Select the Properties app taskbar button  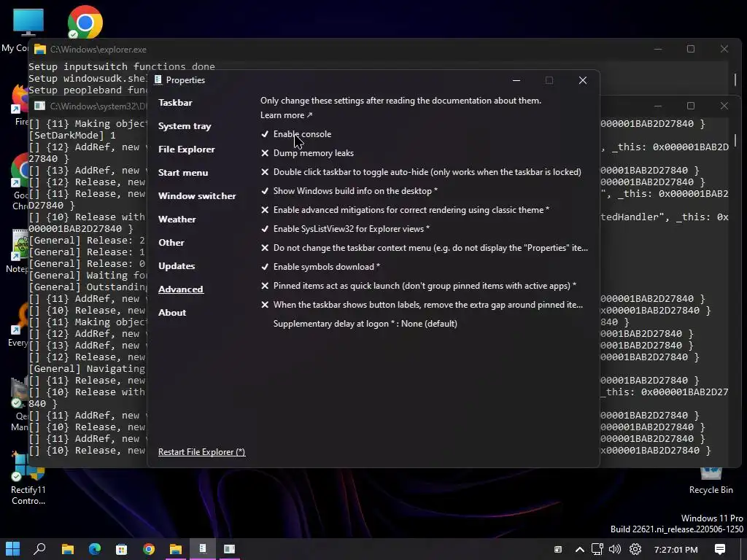[203, 549]
